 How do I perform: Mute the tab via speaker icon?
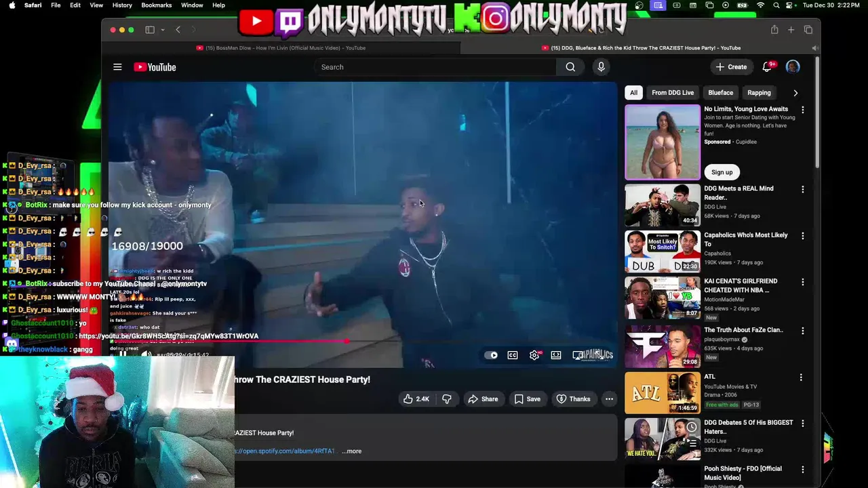[815, 48]
